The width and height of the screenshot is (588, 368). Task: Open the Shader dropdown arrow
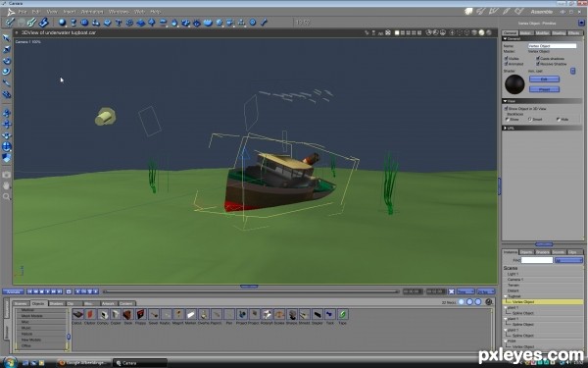point(573,71)
